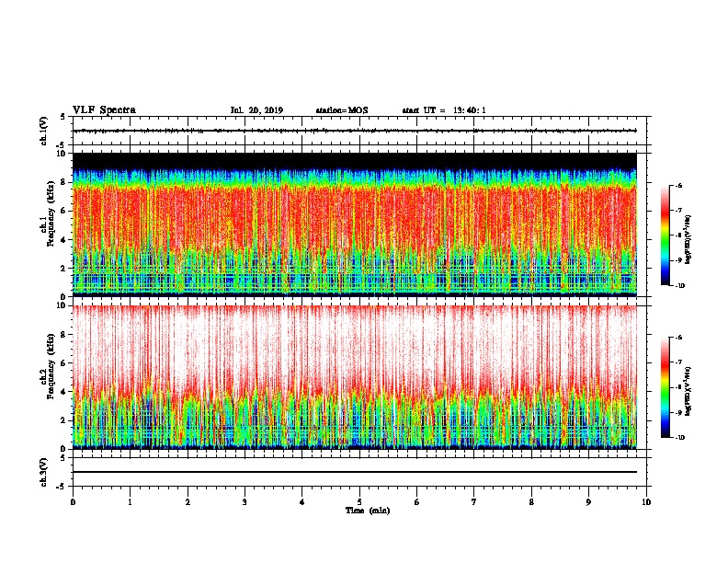Image resolution: width=728 pixels, height=563 pixels.
Task: Click the 'station=MOS' header label
Action: [342, 110]
